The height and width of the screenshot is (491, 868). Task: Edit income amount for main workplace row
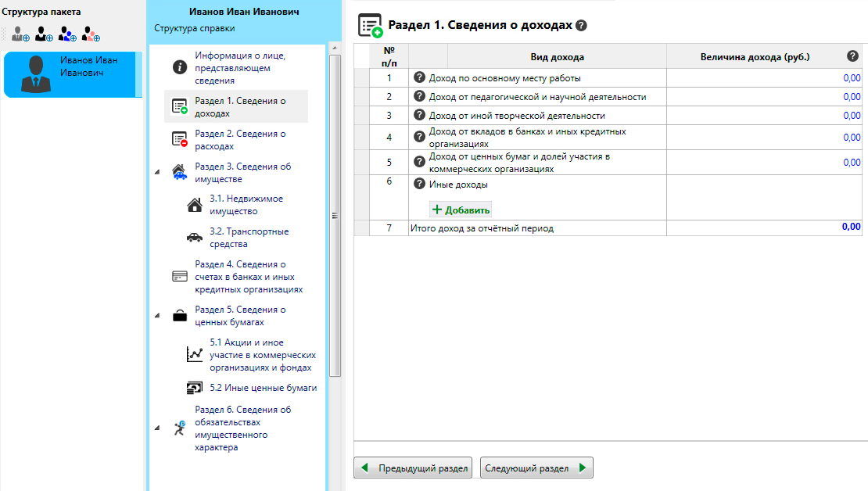[x=764, y=78]
